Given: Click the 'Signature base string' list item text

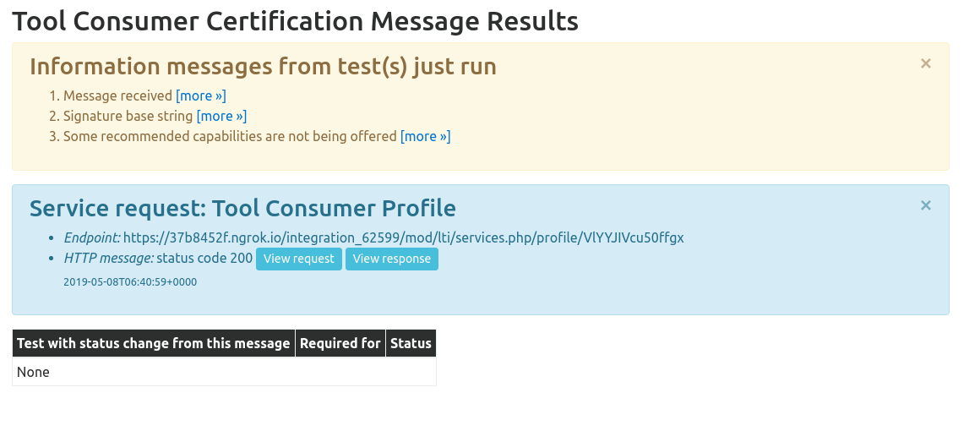Looking at the screenshot, I should tap(128, 116).
